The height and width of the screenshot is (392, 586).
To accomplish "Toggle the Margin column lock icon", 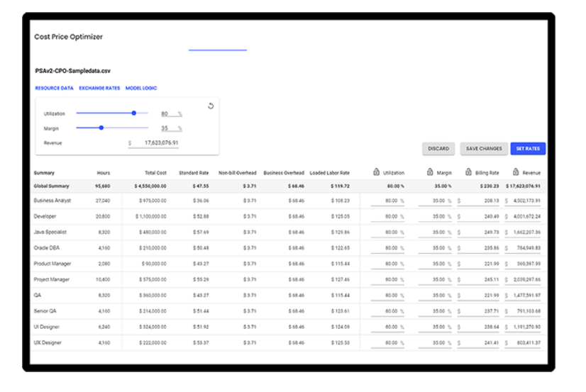I will tap(430, 172).
